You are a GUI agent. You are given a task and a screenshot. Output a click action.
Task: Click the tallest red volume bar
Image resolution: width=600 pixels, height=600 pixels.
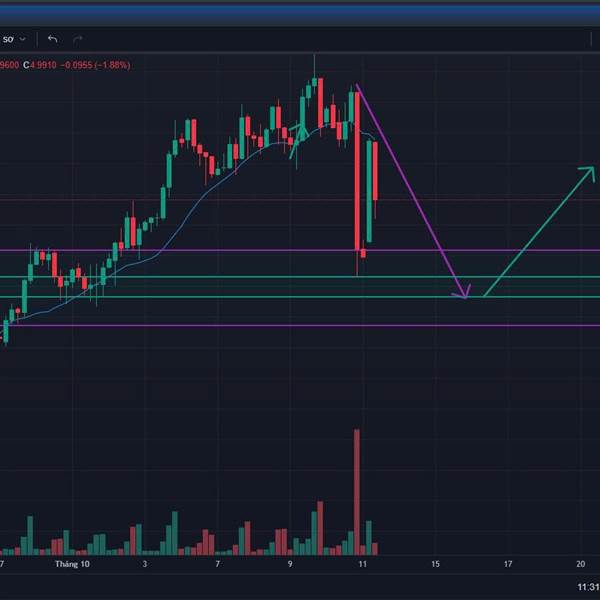357,492
